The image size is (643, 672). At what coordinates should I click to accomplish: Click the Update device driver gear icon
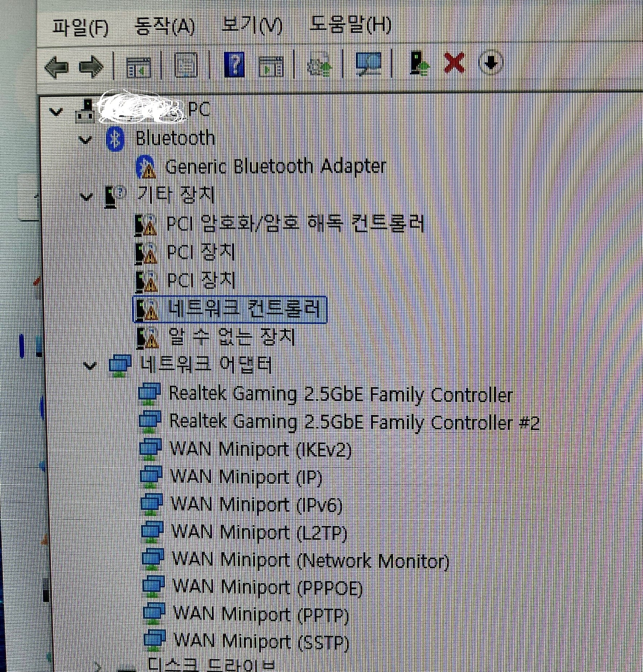coord(319,65)
